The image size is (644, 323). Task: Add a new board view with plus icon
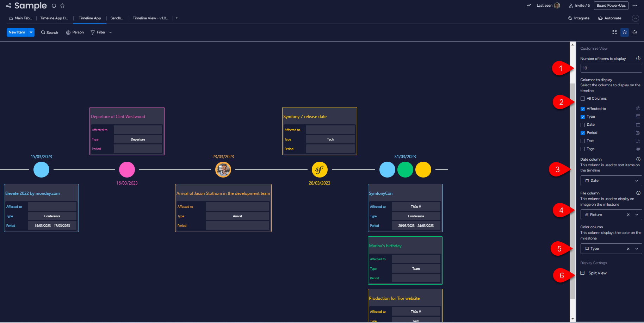click(177, 18)
